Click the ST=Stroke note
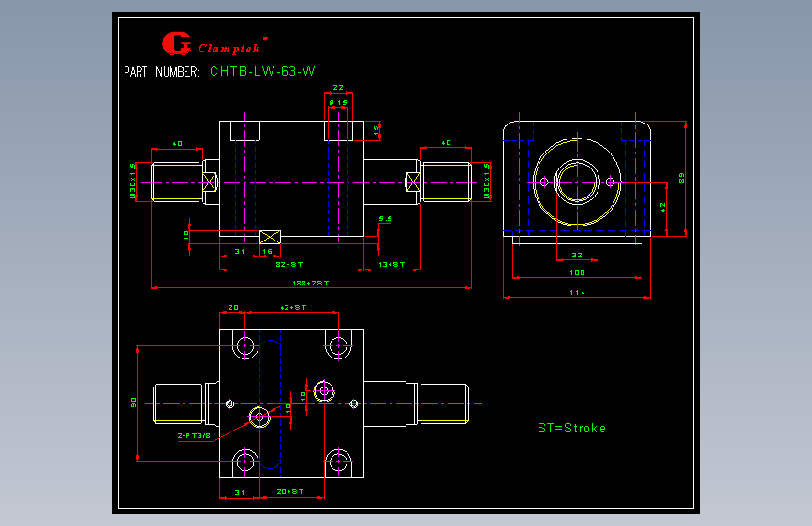 point(571,428)
